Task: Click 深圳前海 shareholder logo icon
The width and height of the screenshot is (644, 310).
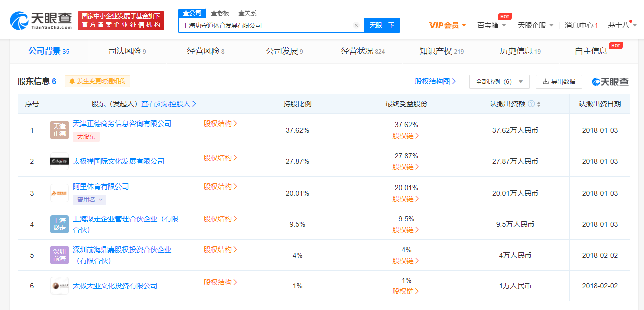Action: [x=59, y=255]
